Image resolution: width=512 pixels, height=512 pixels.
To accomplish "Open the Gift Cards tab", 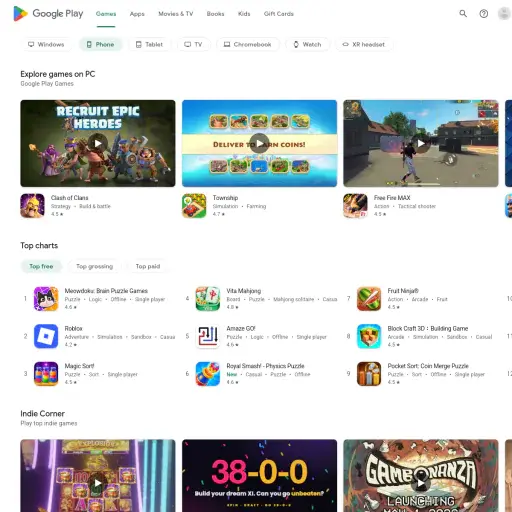I will [x=279, y=14].
